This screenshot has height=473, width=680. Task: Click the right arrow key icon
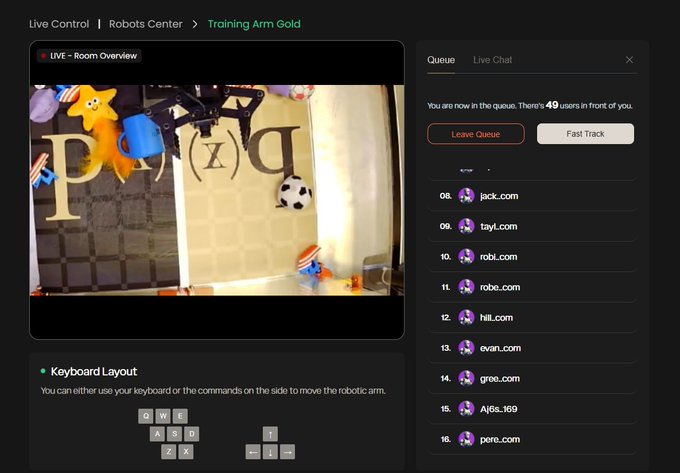pos(288,452)
